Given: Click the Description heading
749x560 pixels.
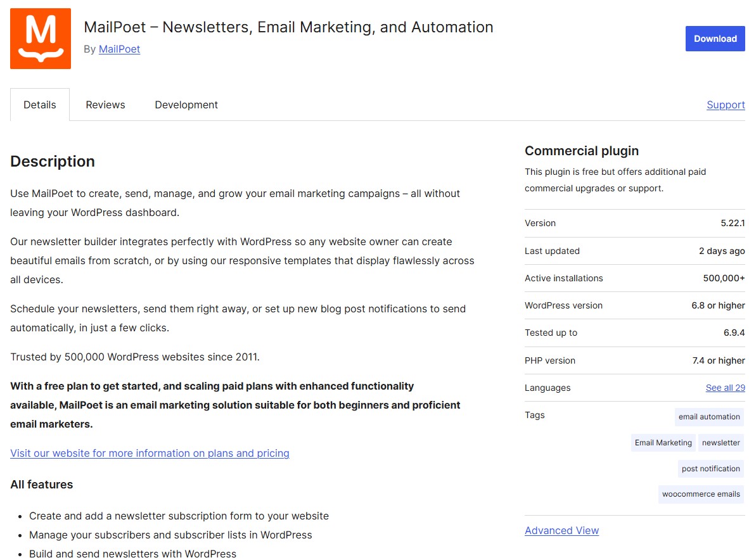Looking at the screenshot, I should pyautogui.click(x=53, y=162).
